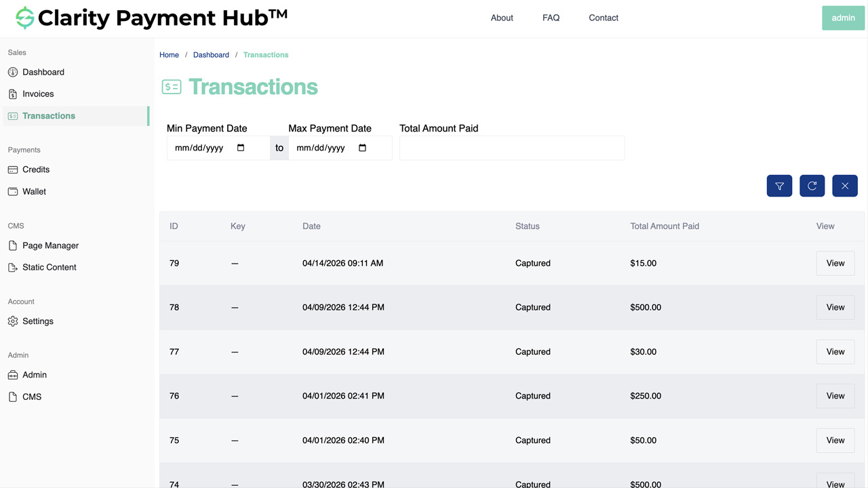Follow the Home breadcrumb link

pyautogui.click(x=169, y=54)
